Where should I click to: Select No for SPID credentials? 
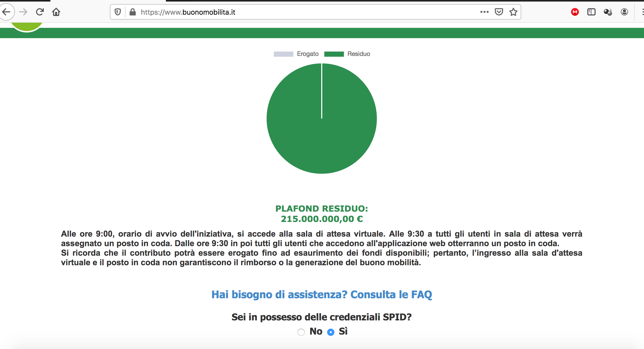(301, 332)
